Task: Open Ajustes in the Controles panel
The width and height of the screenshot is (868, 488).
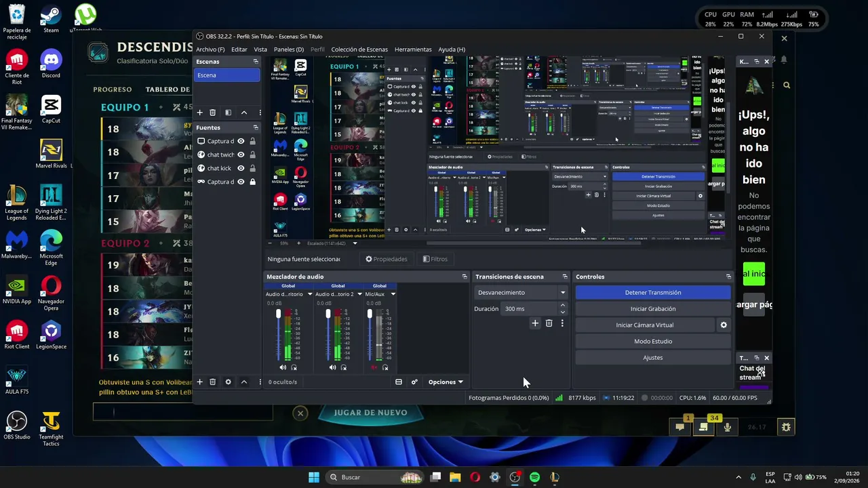Action: (x=653, y=358)
